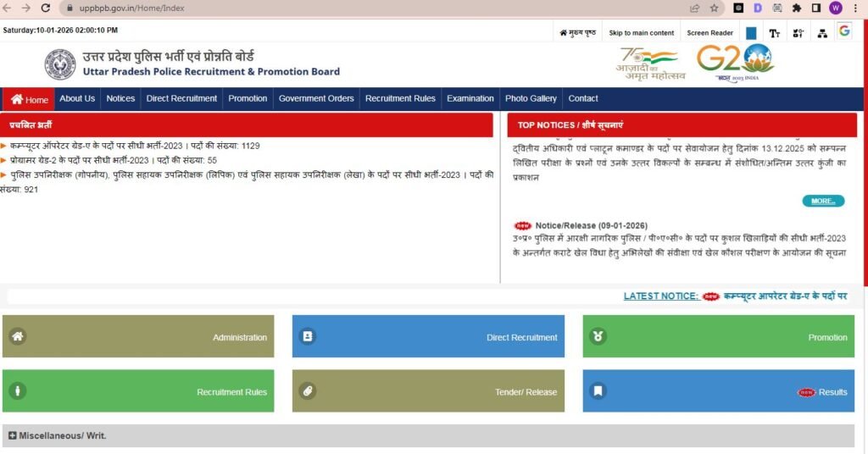Click the blue color theme swatch
Image resolution: width=868 pixels, height=454 pixels.
point(751,33)
